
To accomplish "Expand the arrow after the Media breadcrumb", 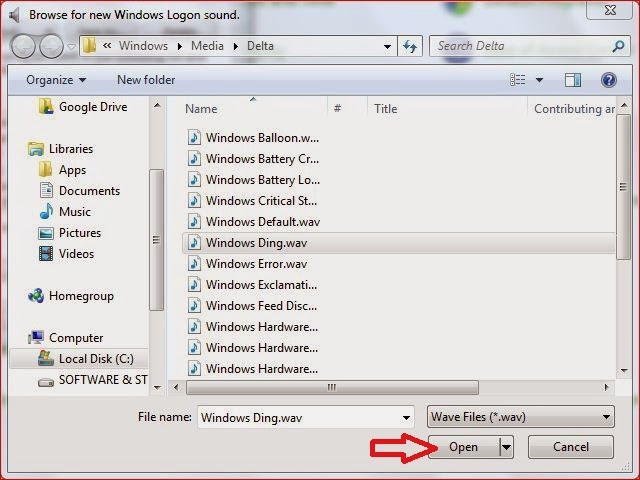I will tap(236, 47).
